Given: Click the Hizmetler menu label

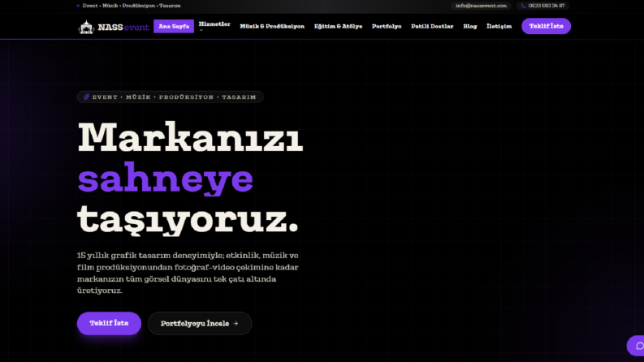Looking at the screenshot, I should coord(214,24).
